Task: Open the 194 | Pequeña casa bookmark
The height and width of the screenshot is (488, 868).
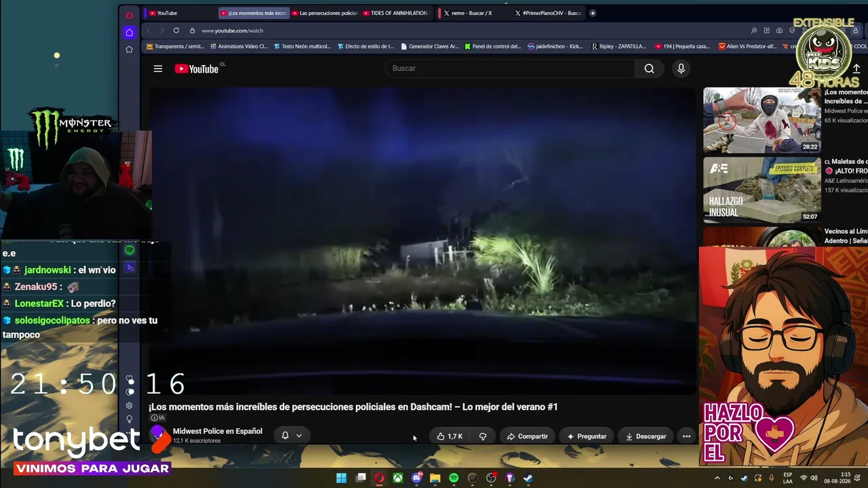Action: click(x=683, y=47)
